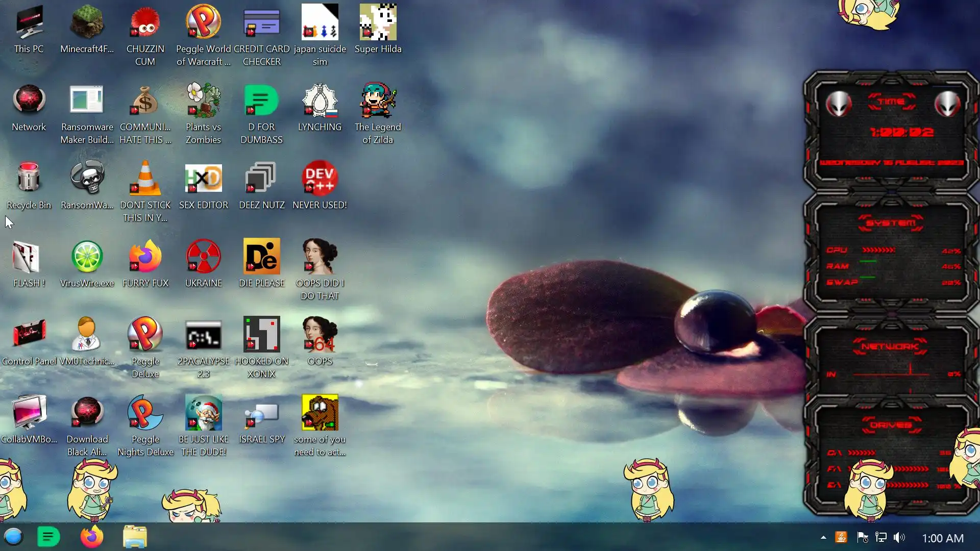Image resolution: width=980 pixels, height=551 pixels.
Task: Open File Explorer on the taskbar
Action: click(x=135, y=537)
